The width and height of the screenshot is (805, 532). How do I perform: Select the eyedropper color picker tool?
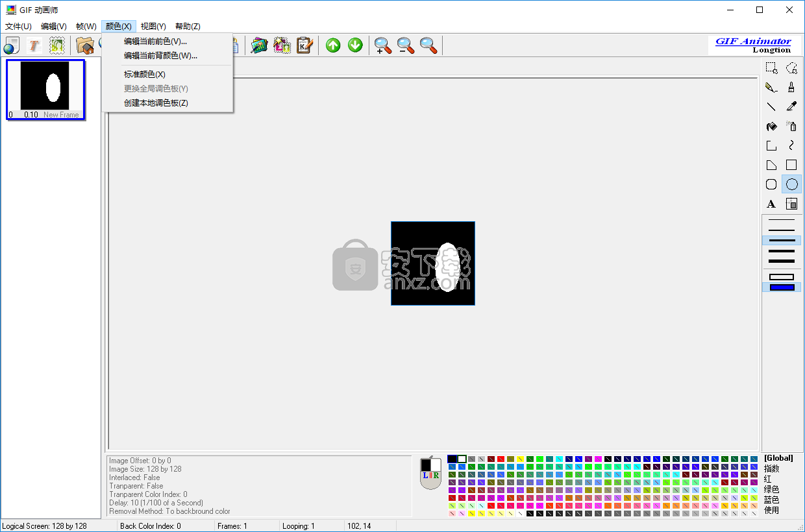791,106
